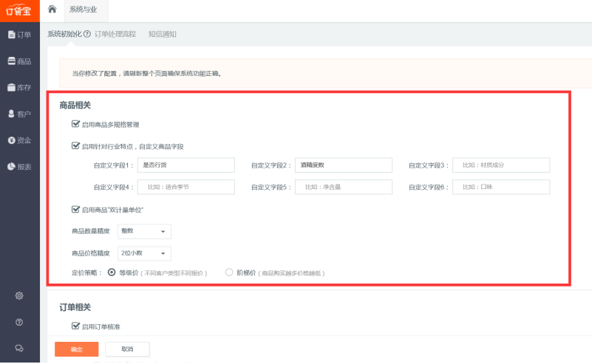Click 自定义字段5 input field
Screen dimensions: 592x364
344,187
